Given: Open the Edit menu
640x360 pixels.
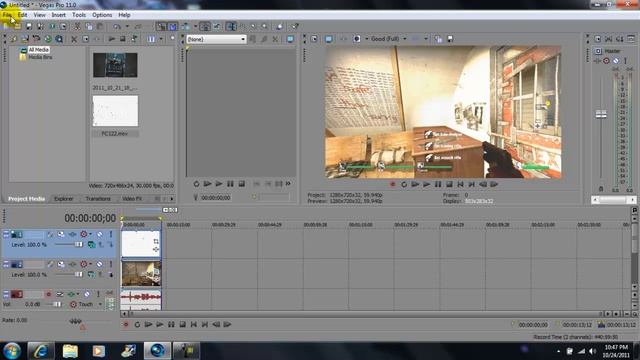Looking at the screenshot, I should click(x=22, y=15).
